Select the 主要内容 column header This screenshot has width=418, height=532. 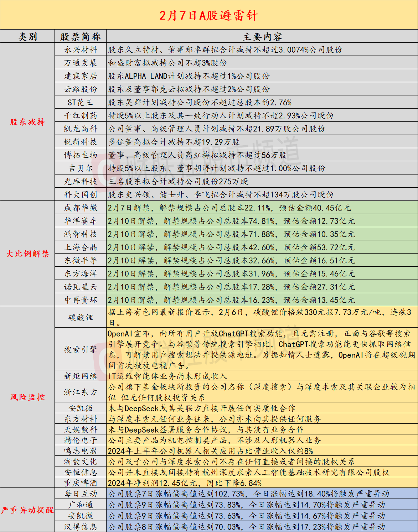[263, 36]
